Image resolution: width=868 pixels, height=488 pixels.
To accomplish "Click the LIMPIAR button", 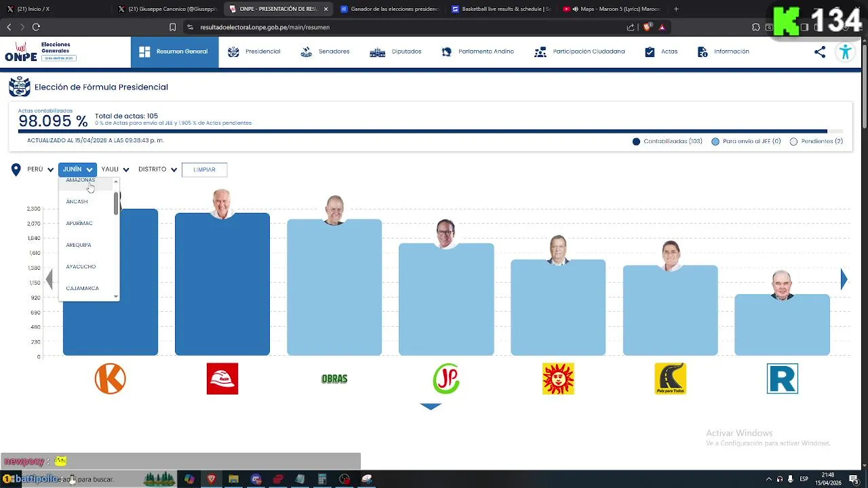I will coord(204,169).
